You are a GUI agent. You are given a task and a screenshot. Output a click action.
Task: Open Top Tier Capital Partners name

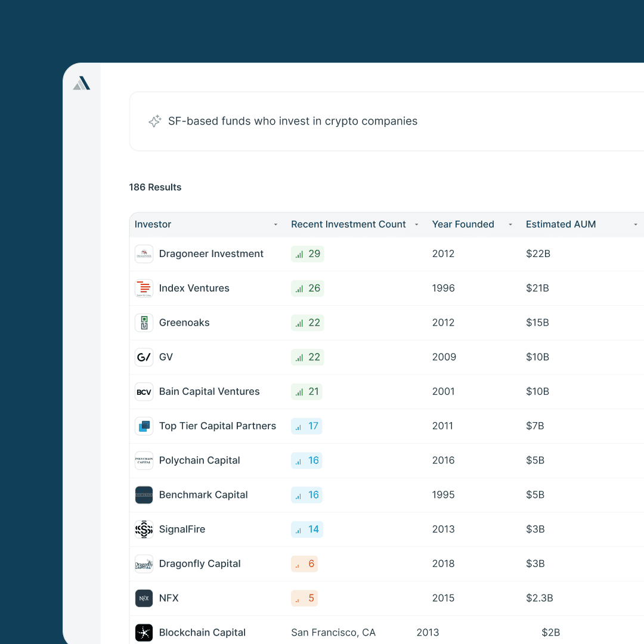click(x=217, y=426)
